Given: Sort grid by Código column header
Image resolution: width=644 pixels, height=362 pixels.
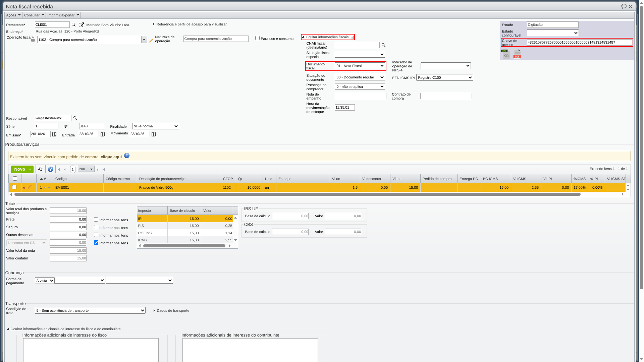Looking at the screenshot, I should [x=78, y=179].
